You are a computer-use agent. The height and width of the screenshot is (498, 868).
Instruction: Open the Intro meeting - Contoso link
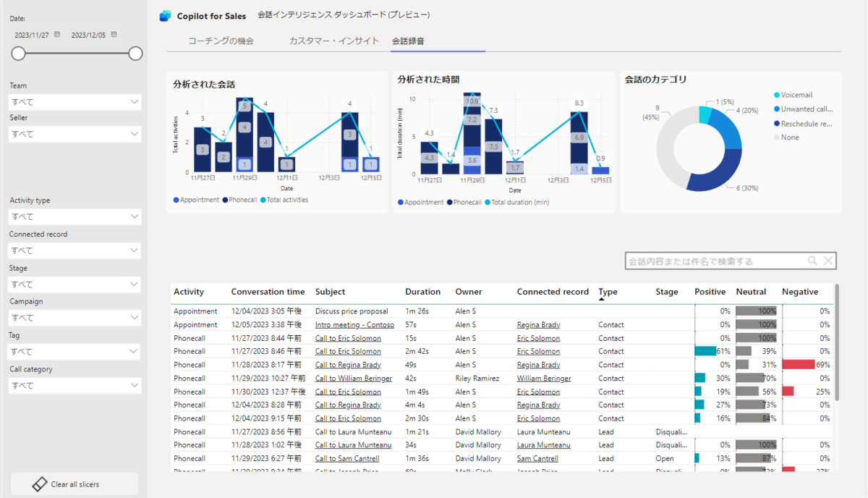354,325
